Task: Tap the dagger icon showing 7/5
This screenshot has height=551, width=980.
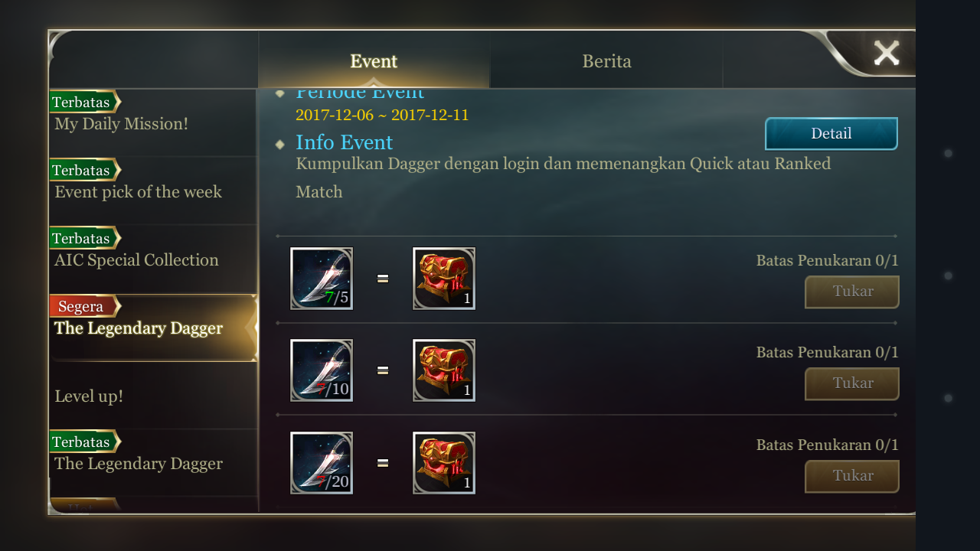Action: (x=322, y=279)
